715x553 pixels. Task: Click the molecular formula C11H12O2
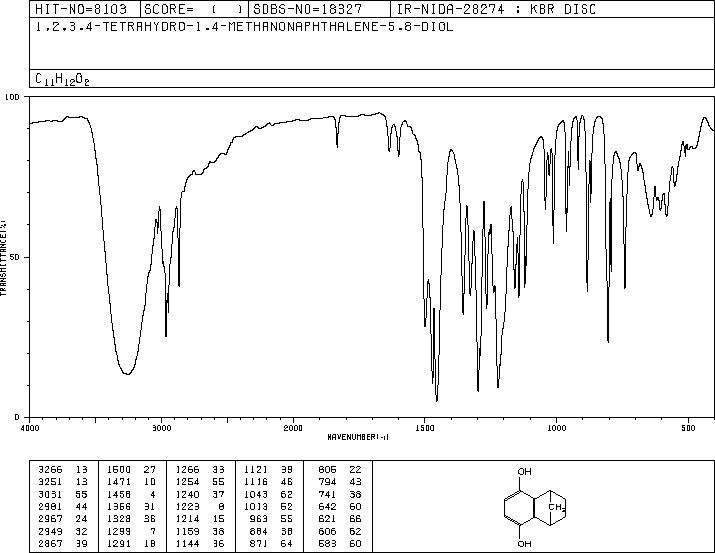click(x=62, y=79)
